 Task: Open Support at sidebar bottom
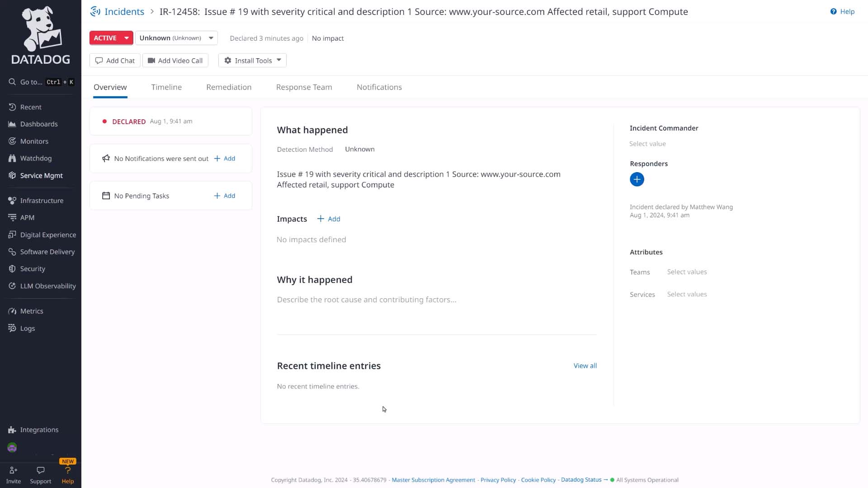pyautogui.click(x=40, y=475)
